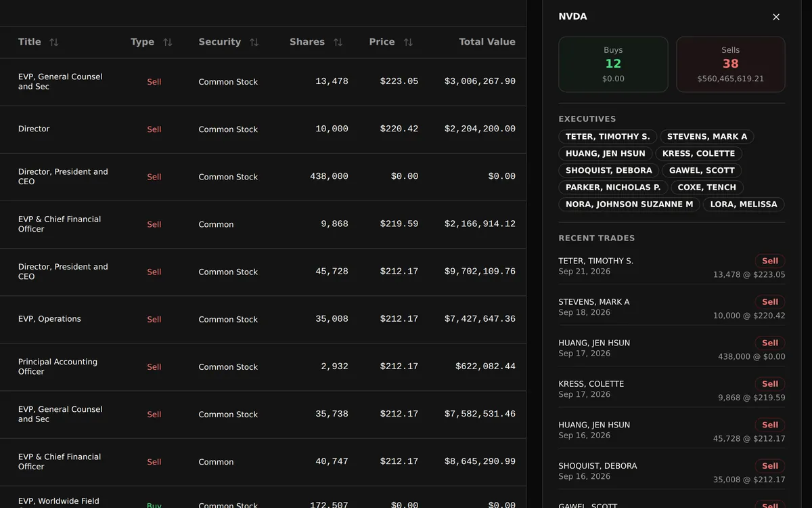Select executive chip TETER, TIMOTHY S.
The width and height of the screenshot is (812, 508).
coord(608,137)
